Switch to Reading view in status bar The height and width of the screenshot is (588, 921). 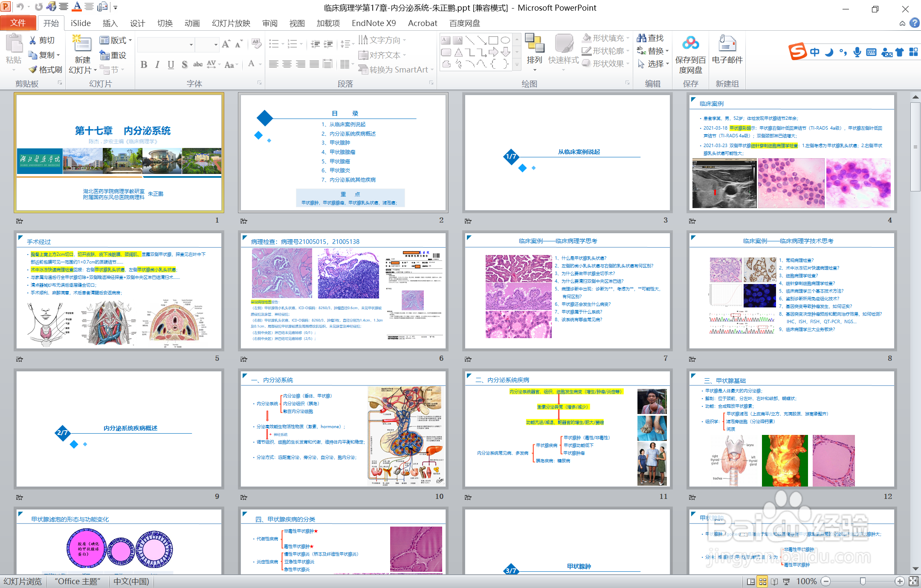(775, 582)
